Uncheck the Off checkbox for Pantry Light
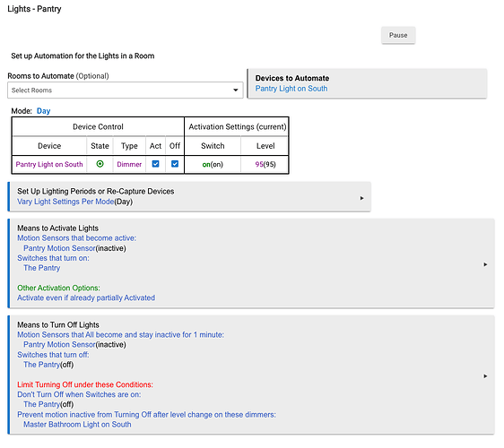The height and width of the screenshot is (448, 504). 175,164
